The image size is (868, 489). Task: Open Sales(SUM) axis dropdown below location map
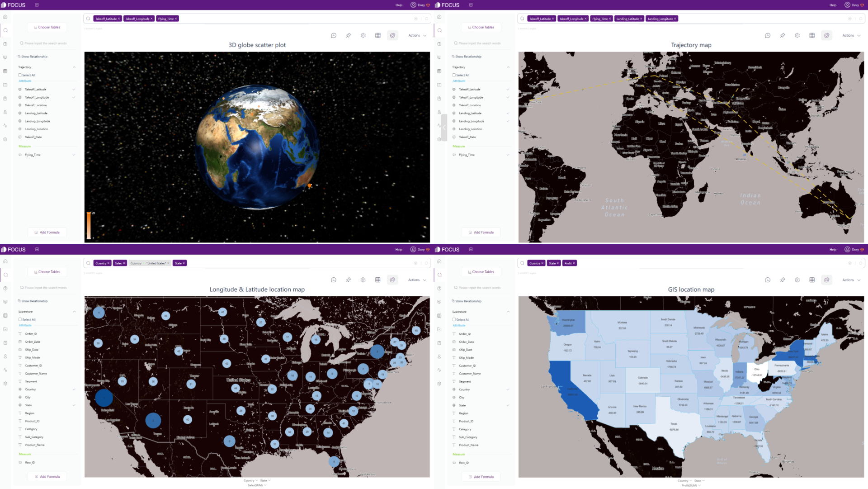(x=257, y=485)
